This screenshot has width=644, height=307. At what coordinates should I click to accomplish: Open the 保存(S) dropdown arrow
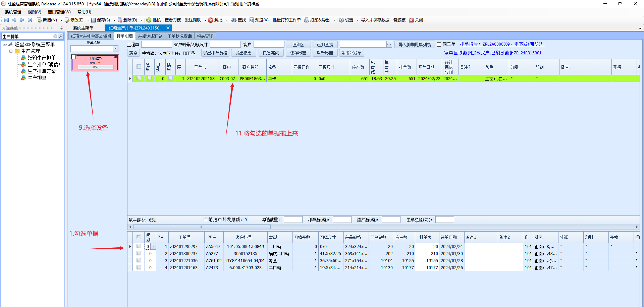coord(114,20)
